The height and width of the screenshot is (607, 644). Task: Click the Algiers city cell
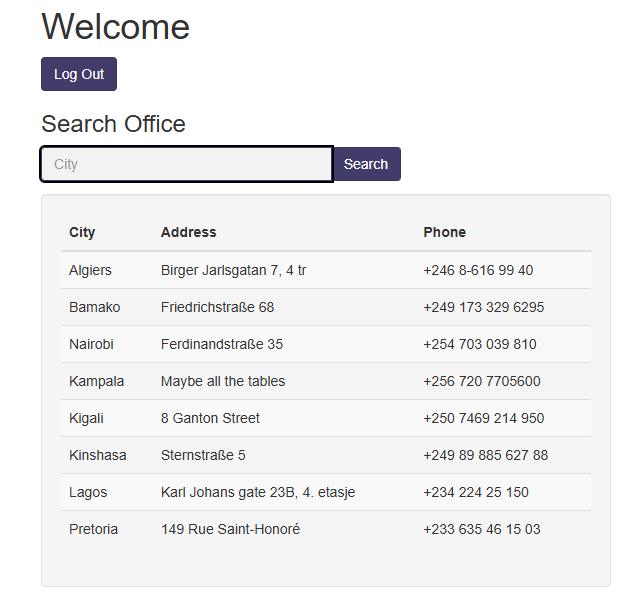tap(90, 270)
